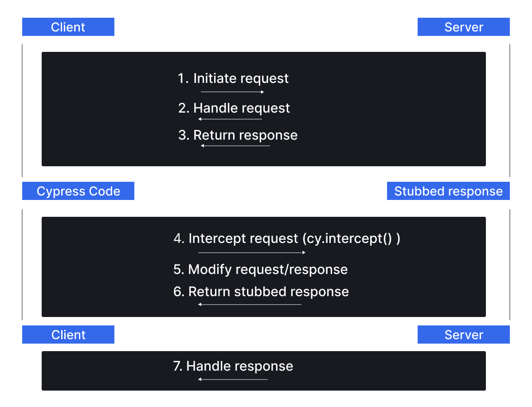Select the arrow below "3. Return response"
This screenshot has width=532, height=407.
pyautogui.click(x=235, y=145)
